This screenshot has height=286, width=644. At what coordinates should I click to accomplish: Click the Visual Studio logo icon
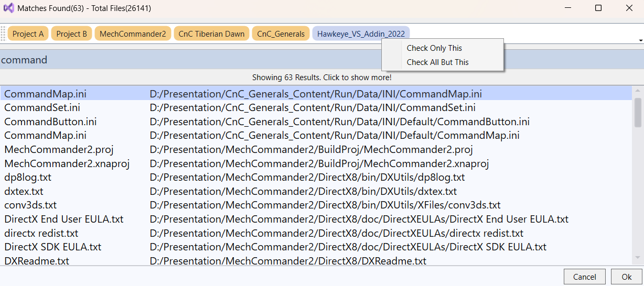8,8
